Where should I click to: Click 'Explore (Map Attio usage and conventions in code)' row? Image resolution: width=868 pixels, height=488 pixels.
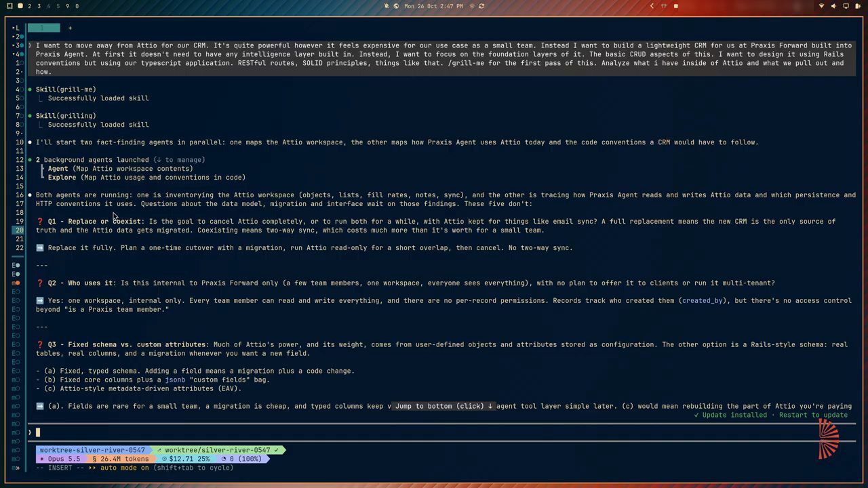[x=146, y=178]
